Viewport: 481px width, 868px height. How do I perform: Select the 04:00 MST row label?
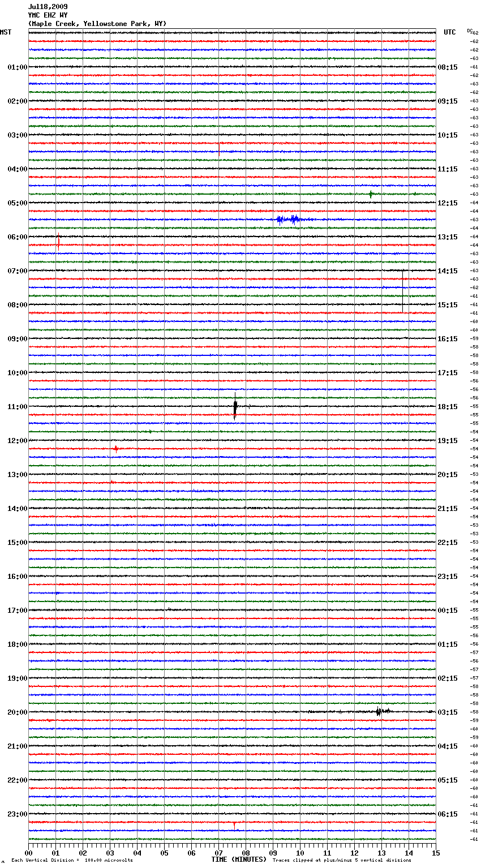tap(18, 169)
